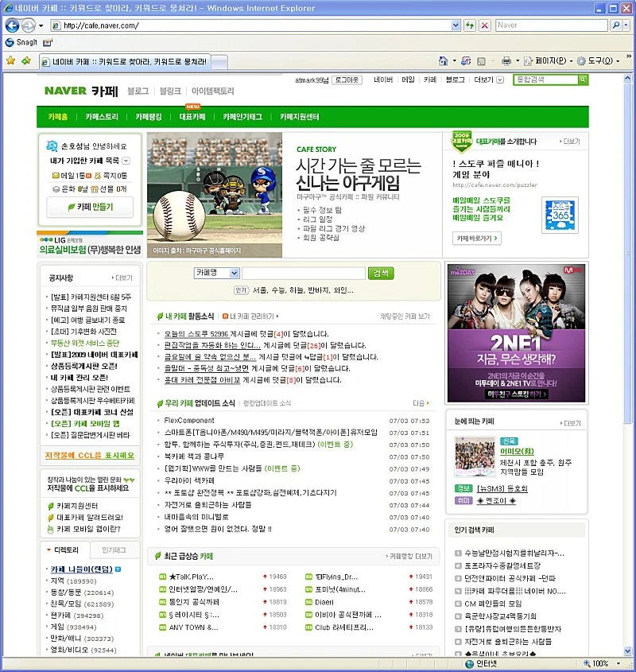Click the browser Forward arrow button

click(x=29, y=25)
